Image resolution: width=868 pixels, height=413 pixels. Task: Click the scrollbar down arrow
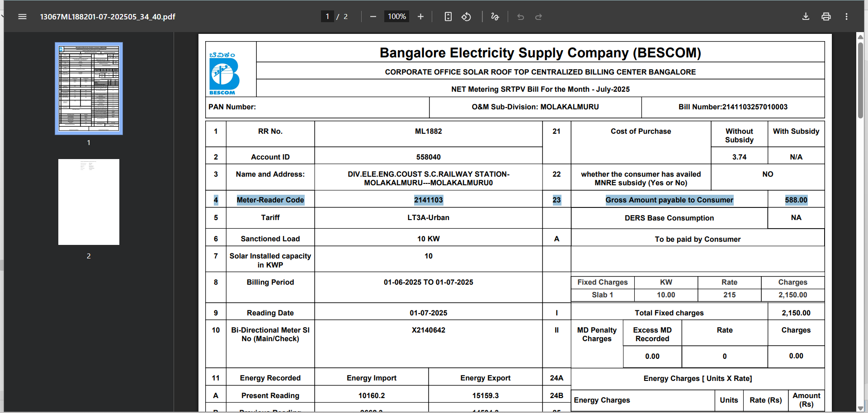861,408
